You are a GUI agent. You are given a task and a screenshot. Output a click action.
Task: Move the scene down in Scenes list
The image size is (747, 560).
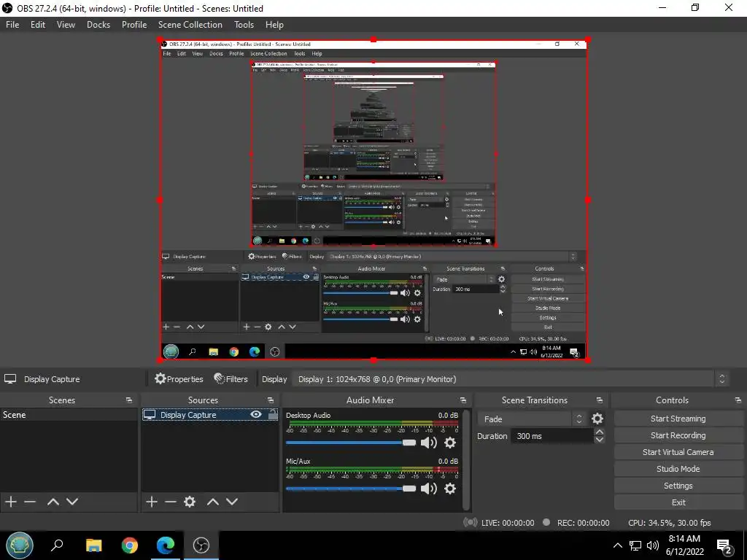tap(72, 502)
